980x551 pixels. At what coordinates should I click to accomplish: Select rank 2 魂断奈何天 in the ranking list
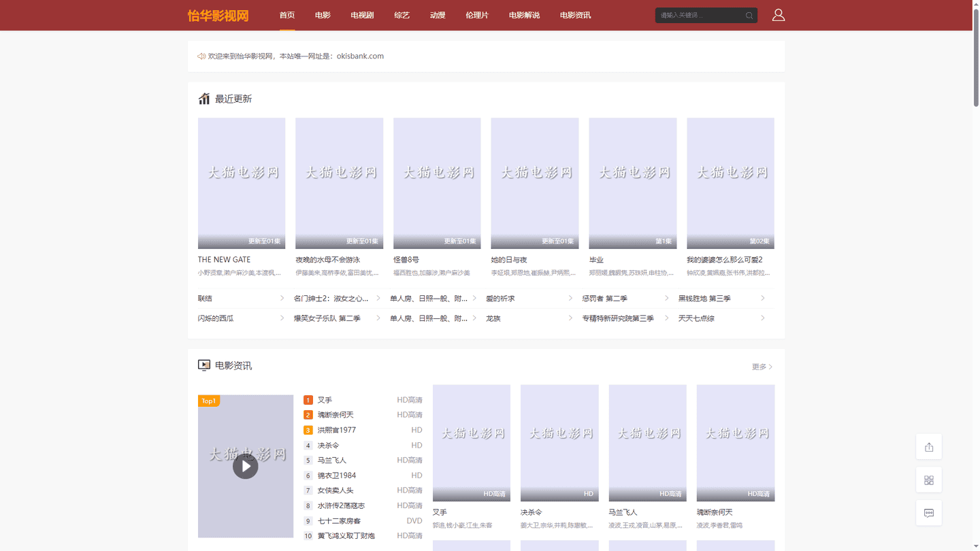[363, 415]
